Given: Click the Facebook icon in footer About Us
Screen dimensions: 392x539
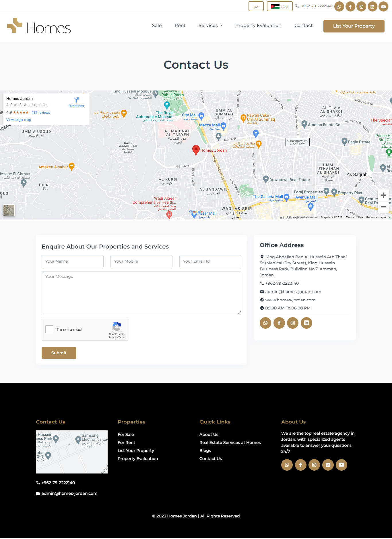Looking at the screenshot, I should [x=300, y=465].
